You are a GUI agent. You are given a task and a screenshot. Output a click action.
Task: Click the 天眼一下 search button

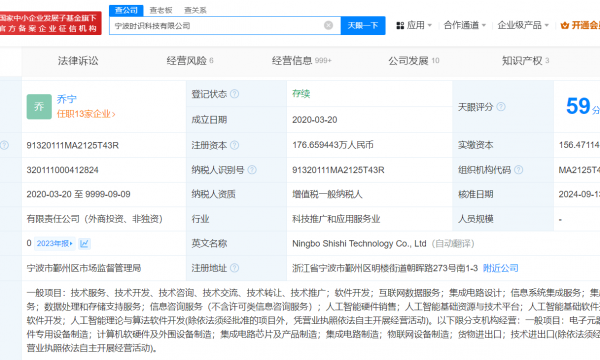(x=363, y=26)
